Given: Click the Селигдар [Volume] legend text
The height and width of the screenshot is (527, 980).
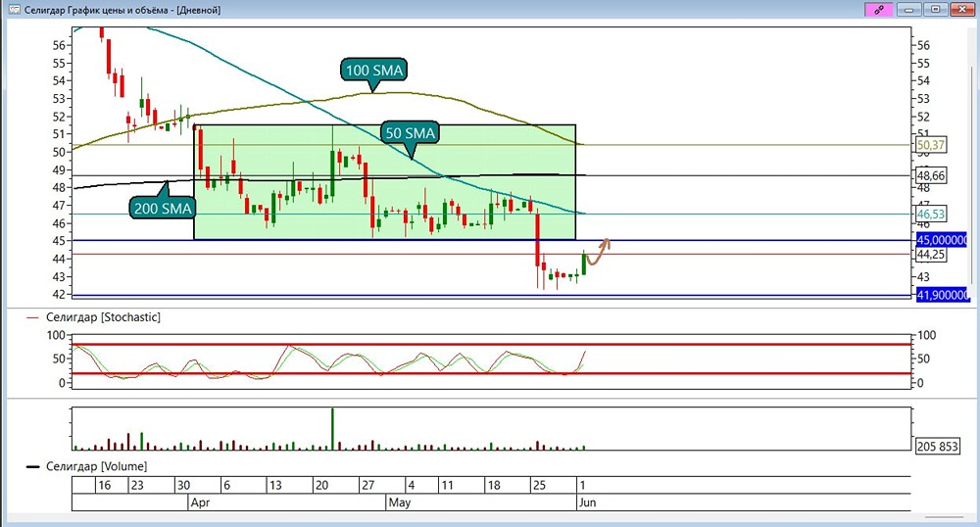Looking at the screenshot, I should click(x=96, y=466).
